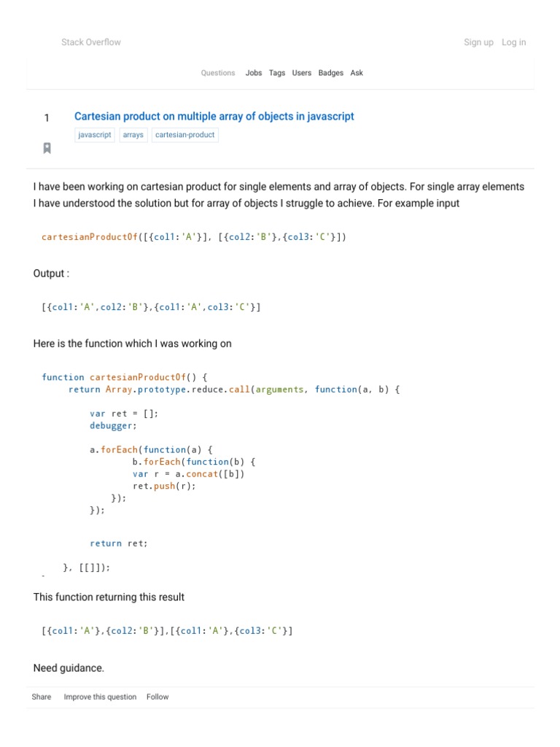The image size is (560, 747).
Task: Select the arrays tag
Action: click(133, 135)
